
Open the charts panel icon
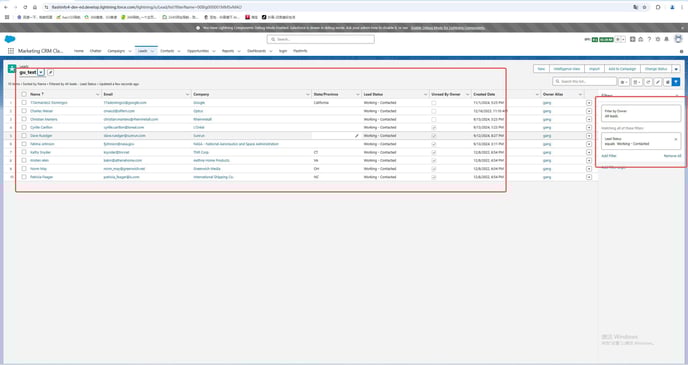point(667,82)
